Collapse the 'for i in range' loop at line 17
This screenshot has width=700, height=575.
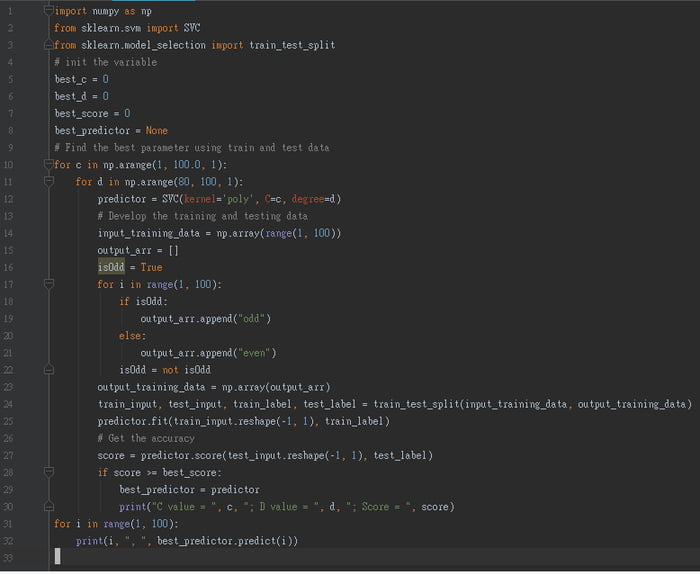click(x=48, y=284)
